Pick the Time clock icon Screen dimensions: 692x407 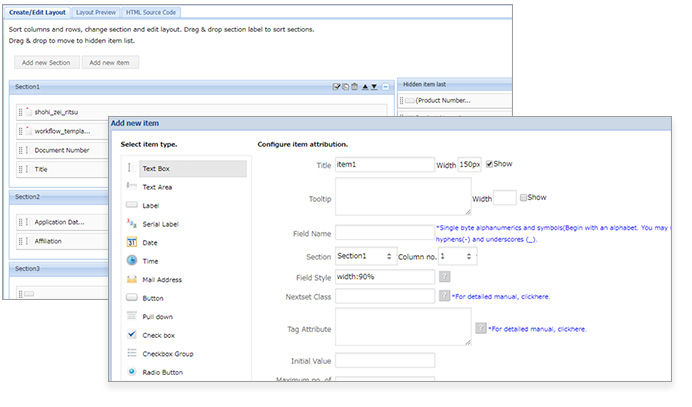tap(132, 260)
